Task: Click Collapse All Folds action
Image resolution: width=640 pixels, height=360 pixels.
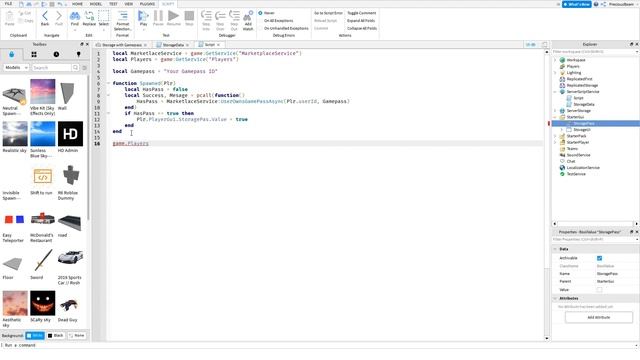Action: pyautogui.click(x=362, y=28)
